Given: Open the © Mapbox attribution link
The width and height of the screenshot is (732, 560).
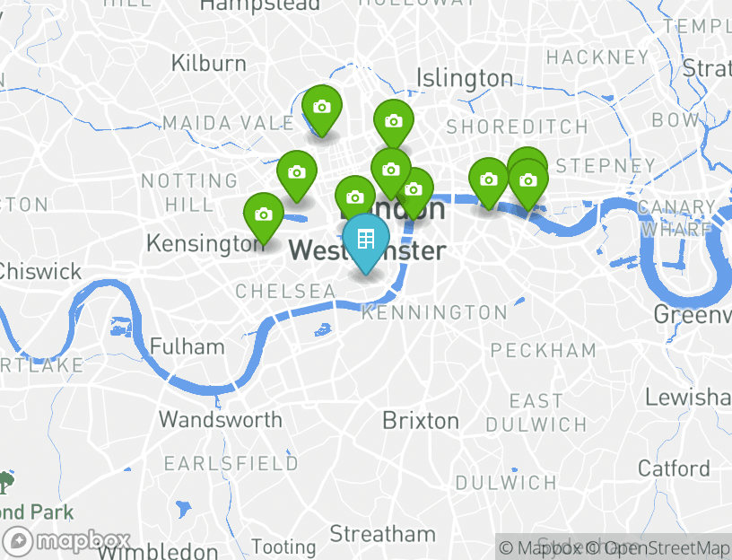Looking at the screenshot, I should (x=540, y=547).
